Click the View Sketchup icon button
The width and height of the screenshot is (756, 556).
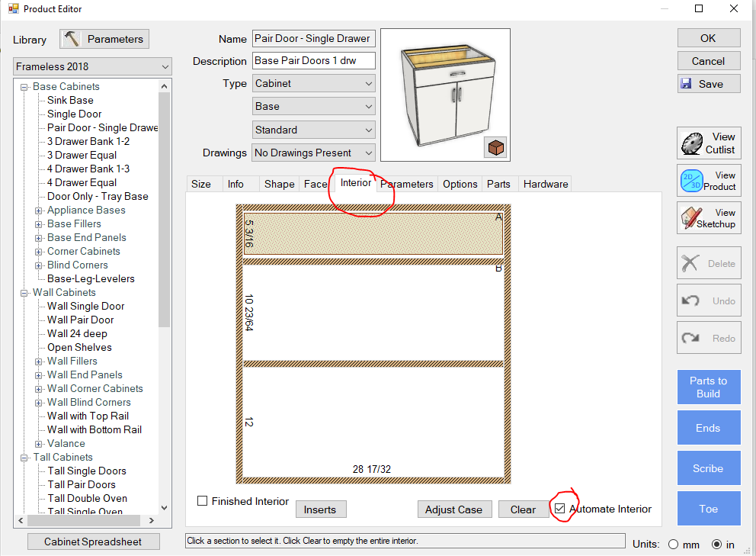691,218
